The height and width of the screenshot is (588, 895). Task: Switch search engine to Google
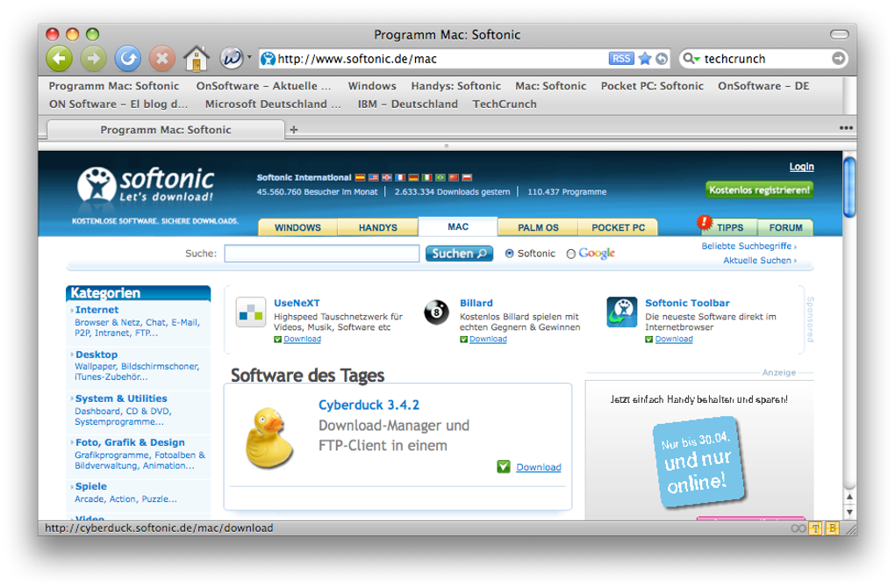571,254
